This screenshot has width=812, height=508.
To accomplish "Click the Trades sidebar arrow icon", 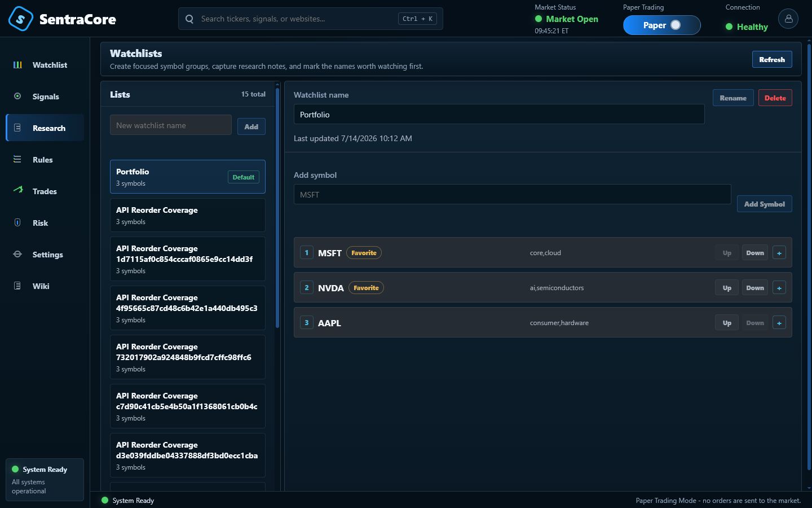I will (17, 190).
